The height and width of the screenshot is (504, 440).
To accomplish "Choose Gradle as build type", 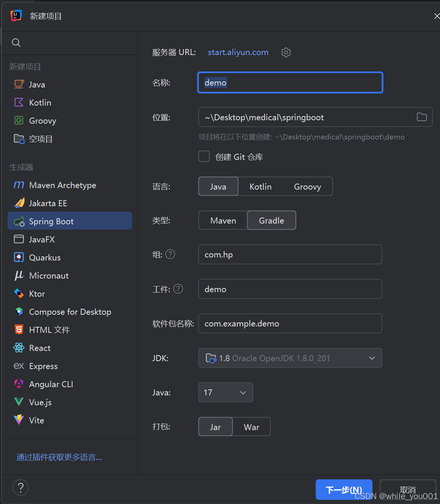I will pyautogui.click(x=272, y=221).
